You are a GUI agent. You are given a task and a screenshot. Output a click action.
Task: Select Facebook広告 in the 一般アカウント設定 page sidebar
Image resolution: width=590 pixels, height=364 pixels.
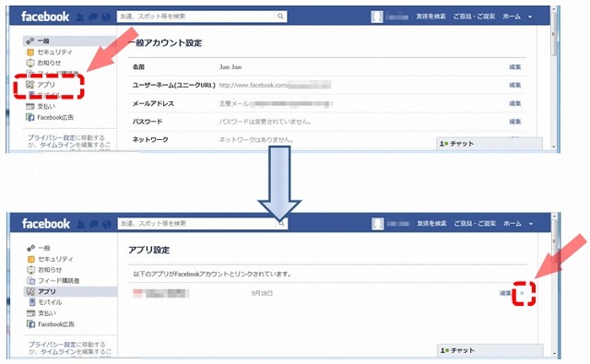click(x=55, y=117)
